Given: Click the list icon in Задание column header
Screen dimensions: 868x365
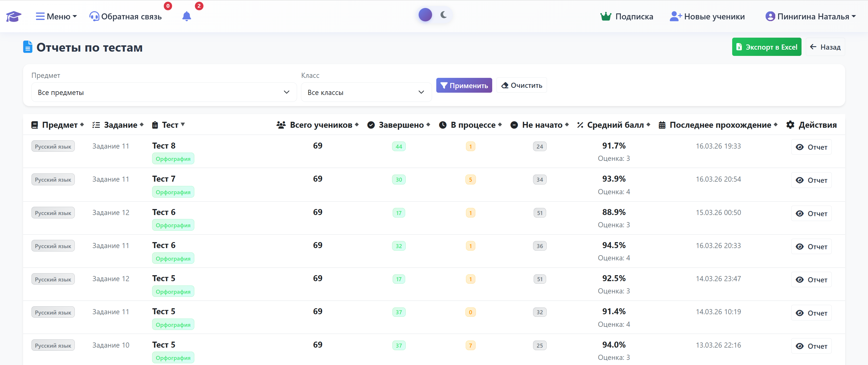Looking at the screenshot, I should pyautogui.click(x=96, y=125).
